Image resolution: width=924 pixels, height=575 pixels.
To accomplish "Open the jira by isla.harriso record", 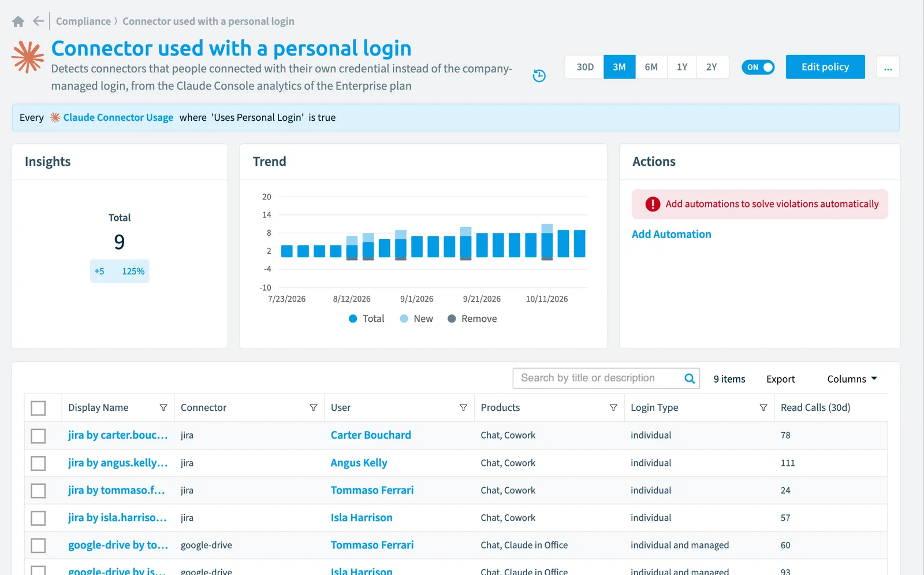I will coord(117,518).
